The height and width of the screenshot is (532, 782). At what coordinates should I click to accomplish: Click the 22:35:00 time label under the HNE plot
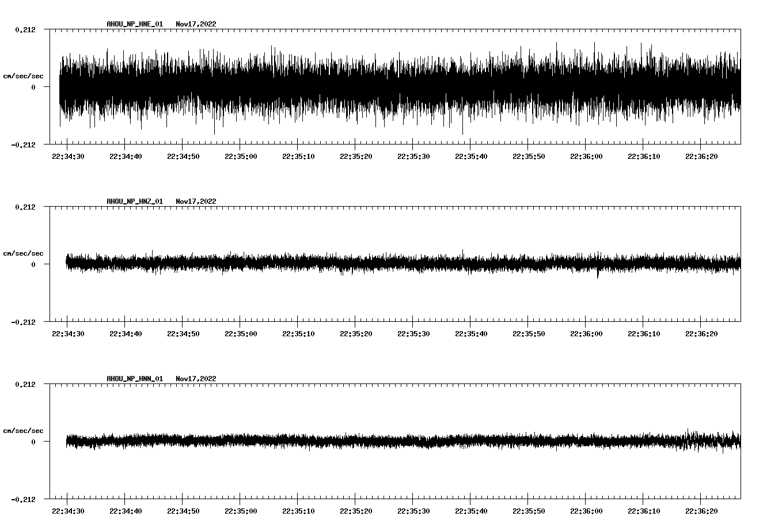(241, 157)
